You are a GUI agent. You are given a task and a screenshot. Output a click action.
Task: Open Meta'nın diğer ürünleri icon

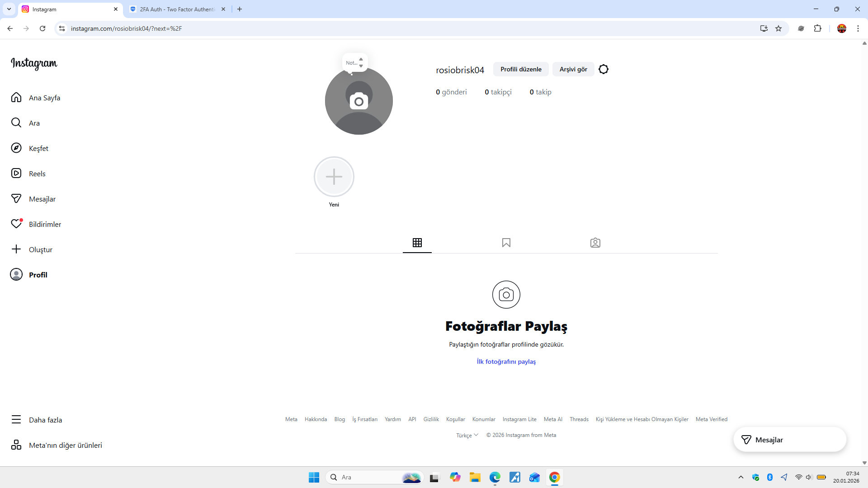(x=16, y=445)
